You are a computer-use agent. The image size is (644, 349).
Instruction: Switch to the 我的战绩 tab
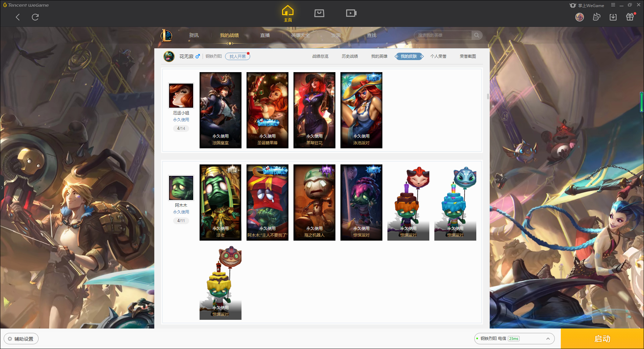click(x=229, y=35)
